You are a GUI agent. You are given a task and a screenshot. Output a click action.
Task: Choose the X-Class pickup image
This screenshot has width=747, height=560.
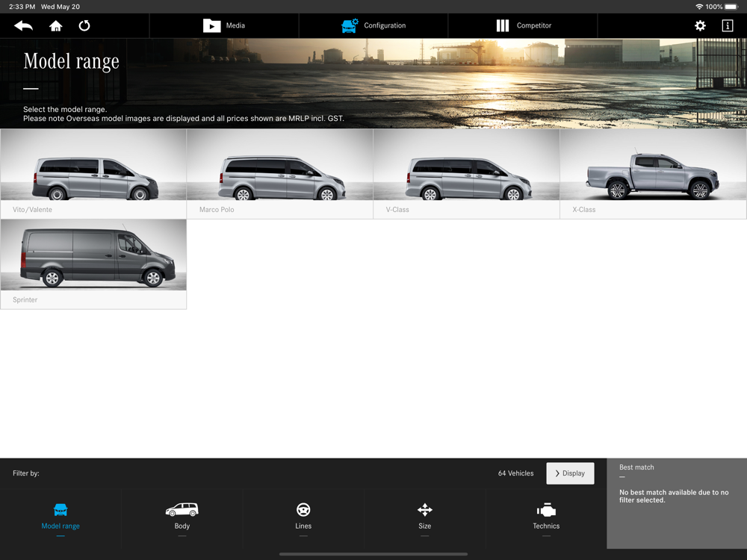pyautogui.click(x=654, y=165)
